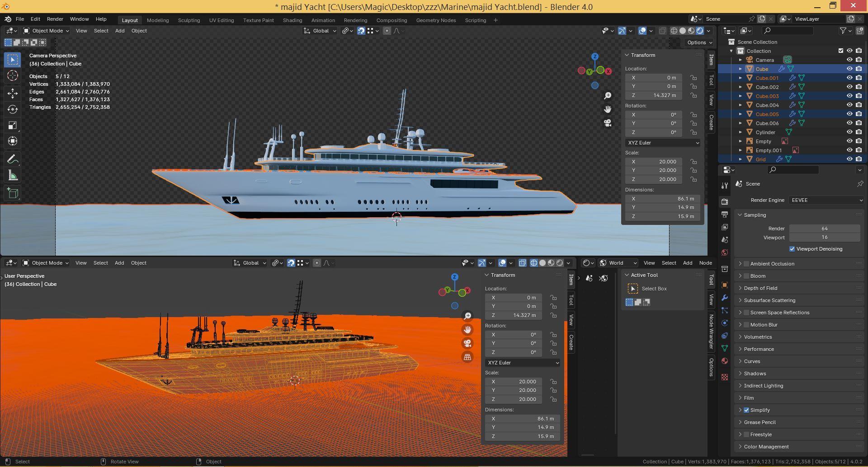Open Options dropdown in camera viewport
The height and width of the screenshot is (467, 868).
coord(699,42)
